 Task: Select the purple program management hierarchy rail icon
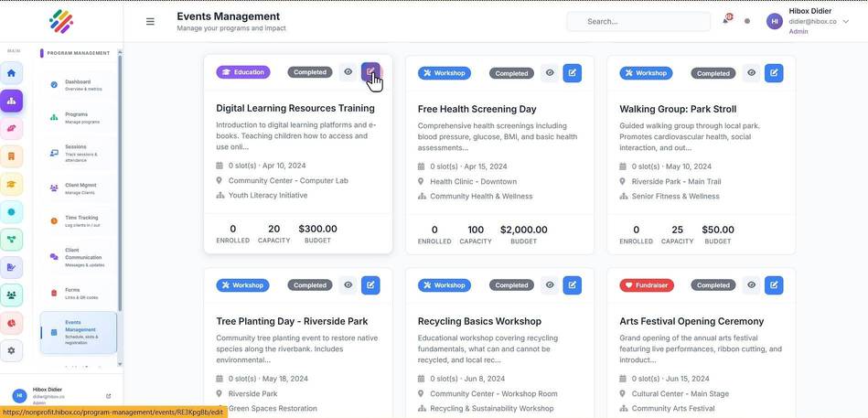coord(12,101)
